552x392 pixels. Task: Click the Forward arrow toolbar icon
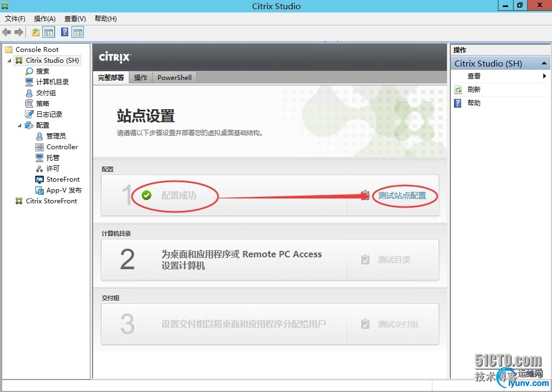tap(19, 32)
